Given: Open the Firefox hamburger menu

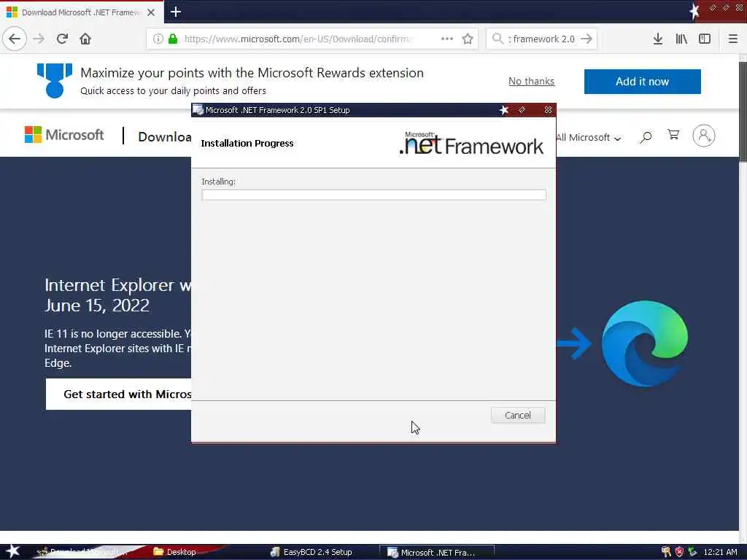Looking at the screenshot, I should (732, 39).
